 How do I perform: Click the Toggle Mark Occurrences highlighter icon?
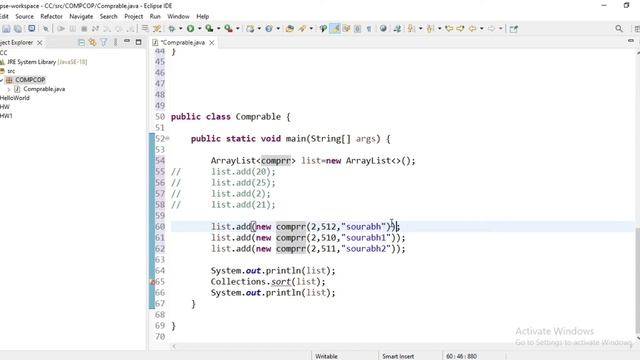pos(335,29)
